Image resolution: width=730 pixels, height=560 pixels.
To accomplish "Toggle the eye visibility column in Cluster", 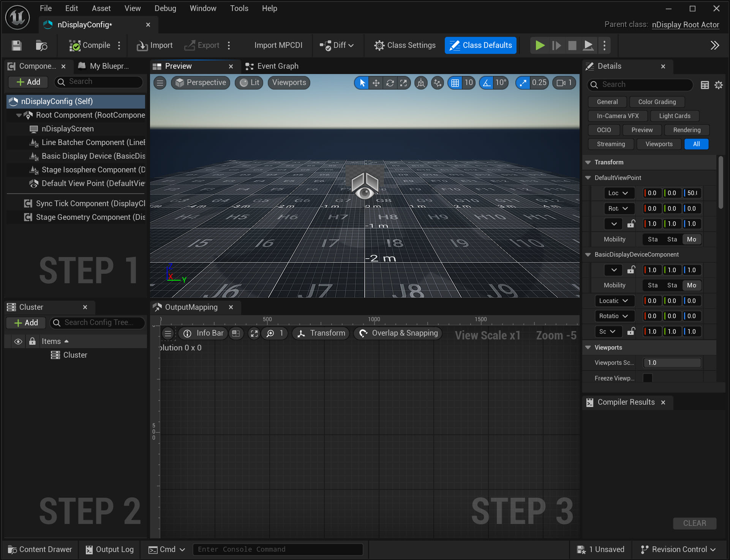I will [18, 341].
